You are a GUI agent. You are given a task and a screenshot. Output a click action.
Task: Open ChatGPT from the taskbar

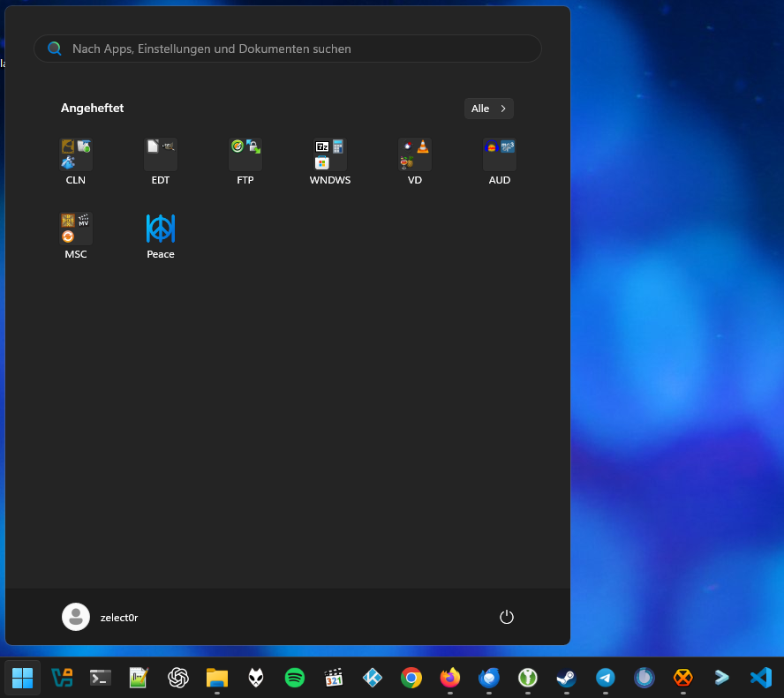pyautogui.click(x=178, y=678)
